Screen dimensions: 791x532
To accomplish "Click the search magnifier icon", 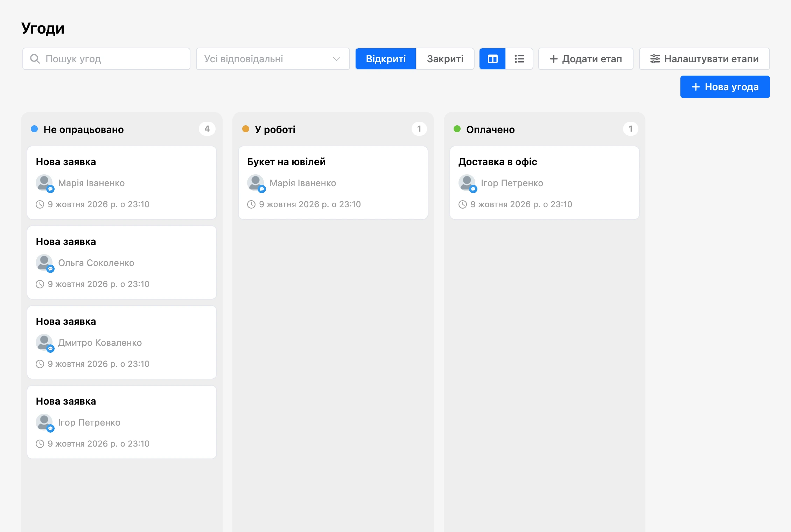I will pyautogui.click(x=35, y=59).
